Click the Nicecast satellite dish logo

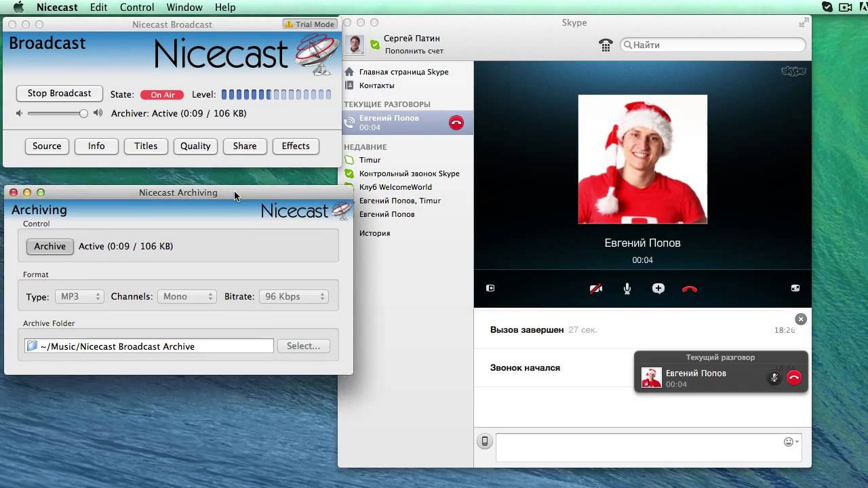317,54
